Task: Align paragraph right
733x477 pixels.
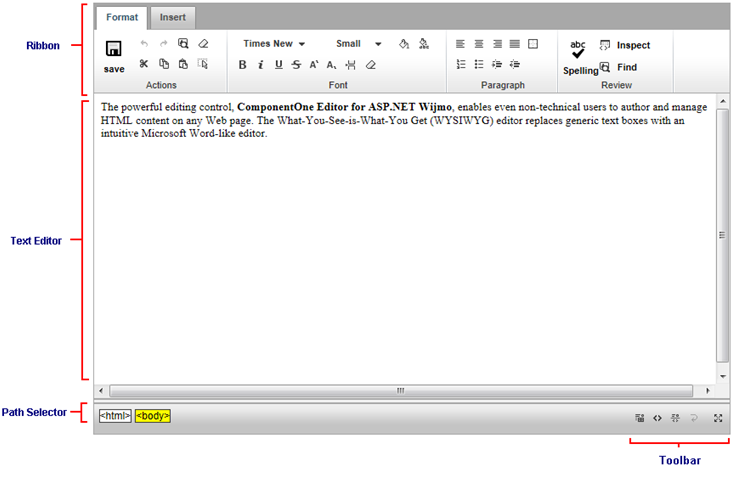Action: pos(497,44)
